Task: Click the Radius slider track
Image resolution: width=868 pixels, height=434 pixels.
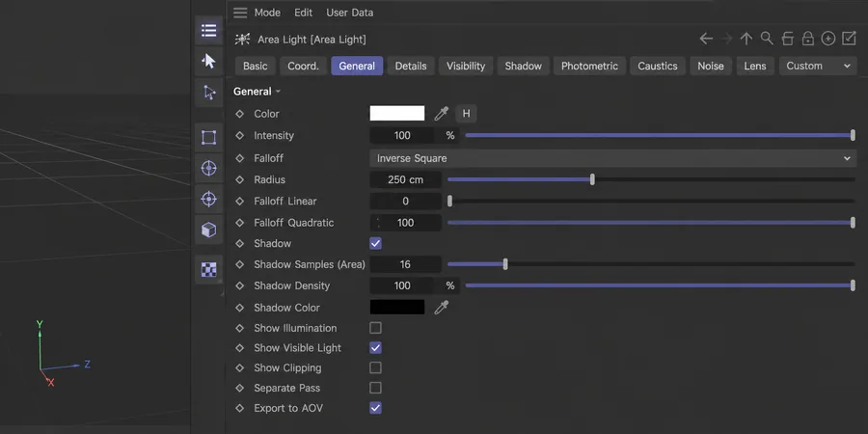Action: [x=651, y=179]
